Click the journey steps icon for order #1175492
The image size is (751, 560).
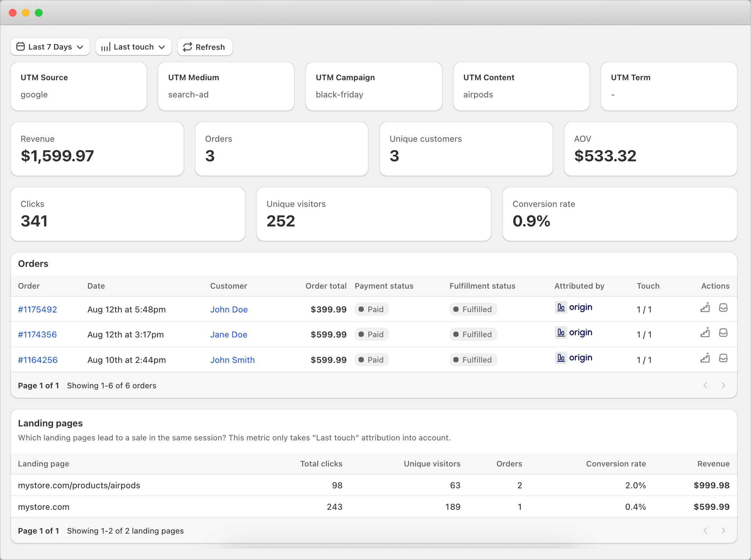[x=705, y=308]
